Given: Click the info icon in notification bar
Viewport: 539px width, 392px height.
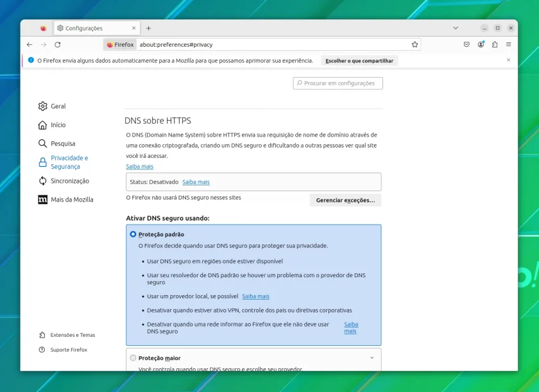Looking at the screenshot, I should [x=31, y=60].
